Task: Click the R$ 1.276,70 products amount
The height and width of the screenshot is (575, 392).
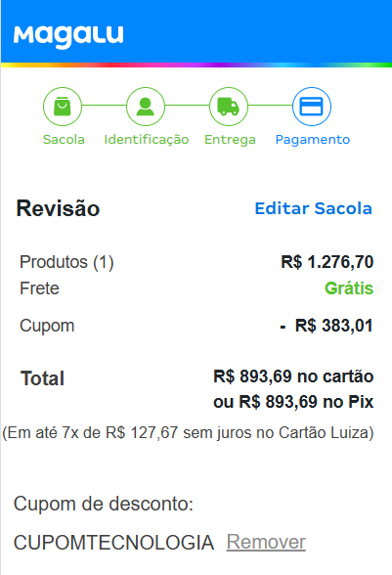Action: coord(327,262)
